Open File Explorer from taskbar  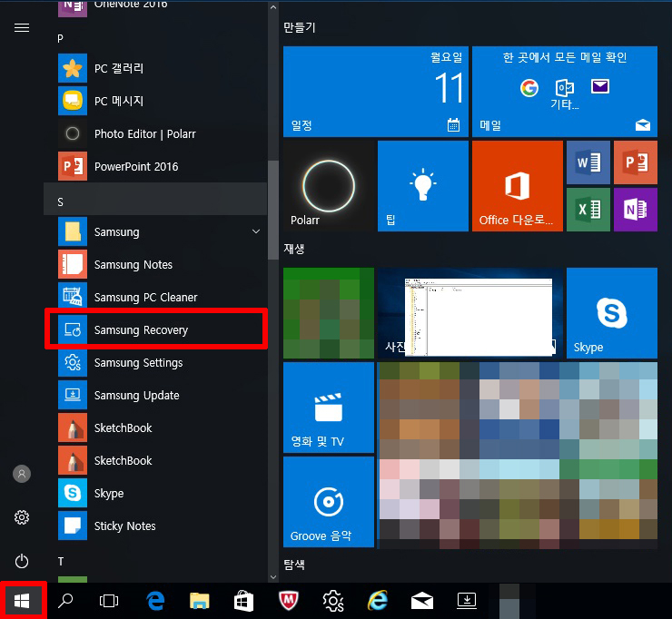coord(200,601)
